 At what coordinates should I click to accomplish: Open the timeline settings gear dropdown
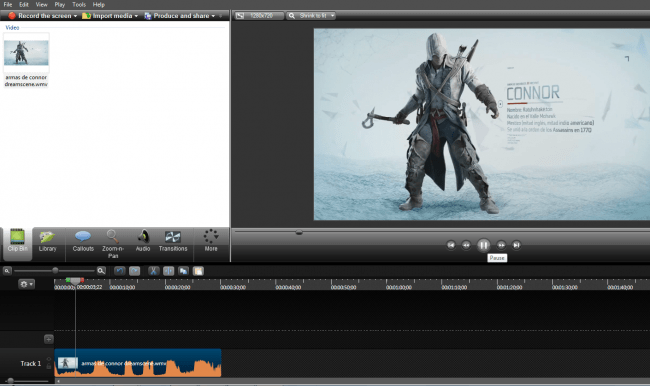tap(27, 284)
